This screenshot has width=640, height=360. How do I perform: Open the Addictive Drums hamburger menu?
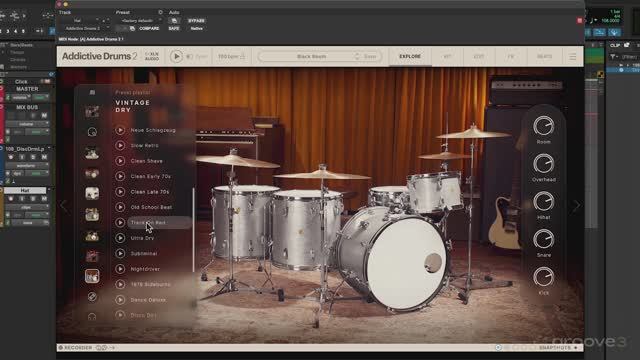pos(573,57)
